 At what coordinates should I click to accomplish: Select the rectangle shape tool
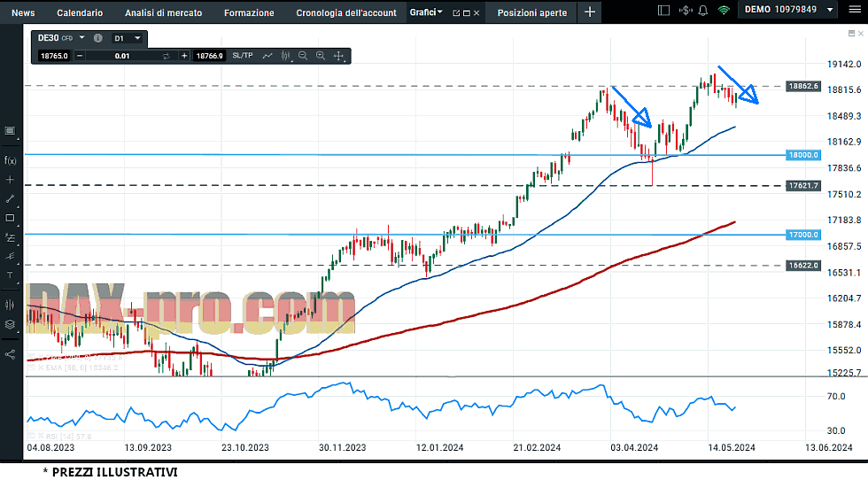tap(10, 218)
